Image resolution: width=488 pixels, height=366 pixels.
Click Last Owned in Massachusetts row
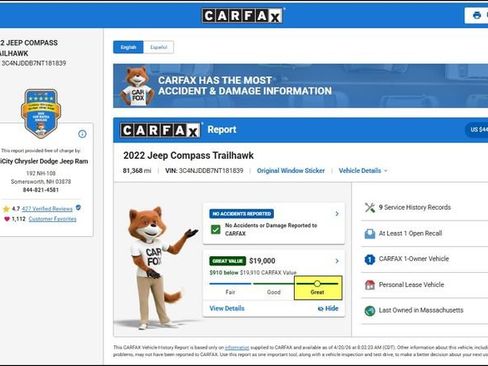coord(425,310)
